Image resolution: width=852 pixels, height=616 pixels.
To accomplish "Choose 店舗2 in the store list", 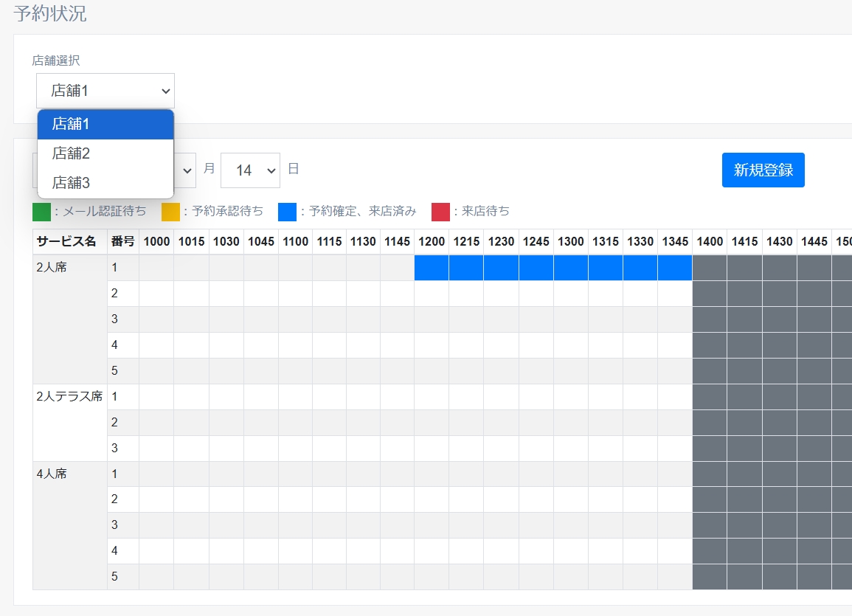I will point(105,153).
